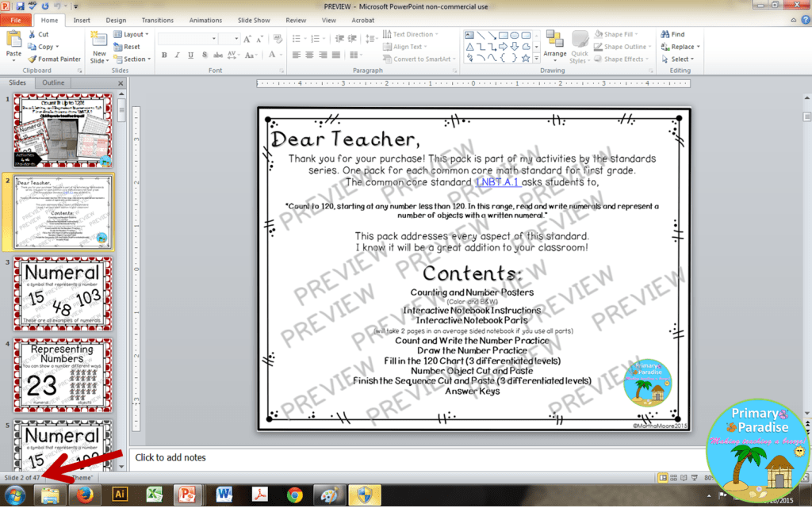Viewport: 812px width, 508px height.
Task: Pick the Oval shape from gallery
Action: pyautogui.click(x=515, y=35)
